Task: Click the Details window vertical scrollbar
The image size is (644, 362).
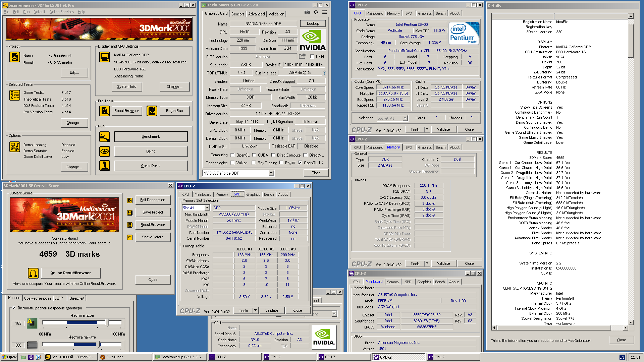Action: pos(631,169)
